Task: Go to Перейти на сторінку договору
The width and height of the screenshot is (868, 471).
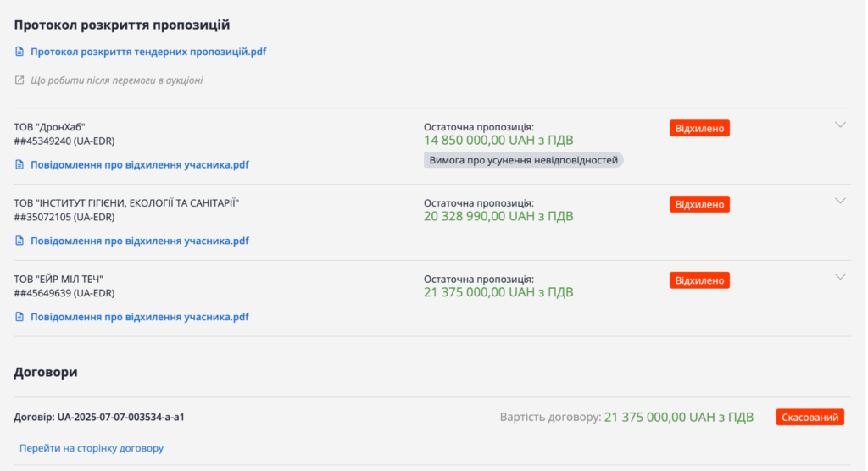Action: coord(92,447)
